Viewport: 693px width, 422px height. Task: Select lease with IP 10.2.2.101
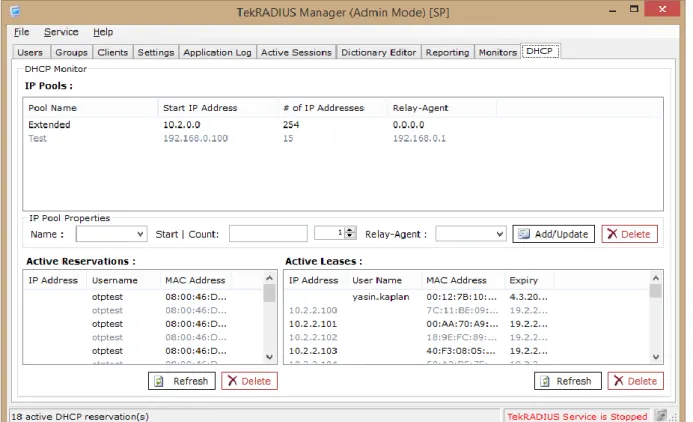coord(467,324)
